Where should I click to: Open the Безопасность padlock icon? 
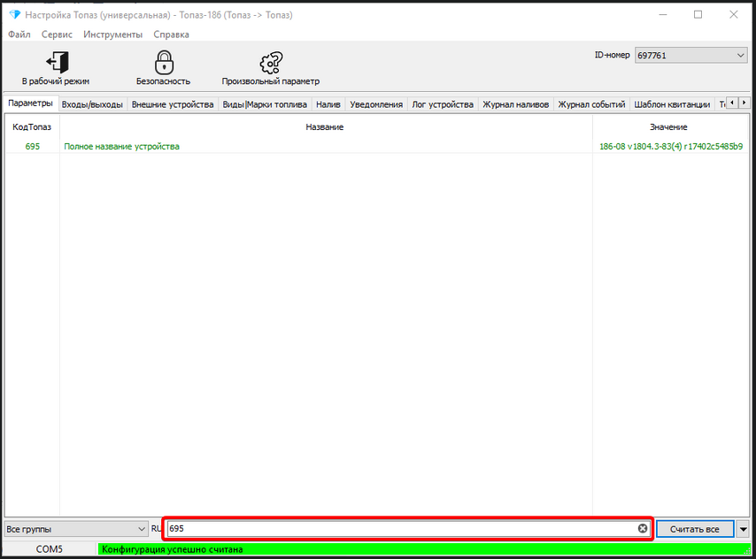point(164,62)
